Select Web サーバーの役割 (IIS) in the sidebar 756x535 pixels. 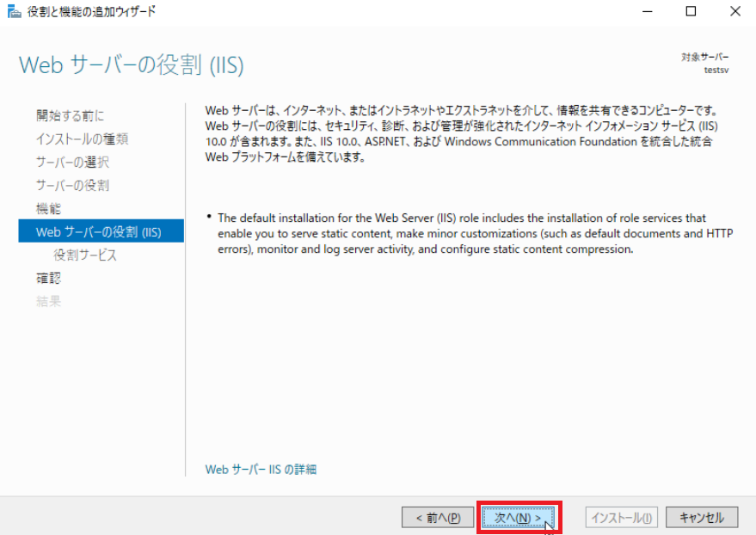[x=101, y=231]
